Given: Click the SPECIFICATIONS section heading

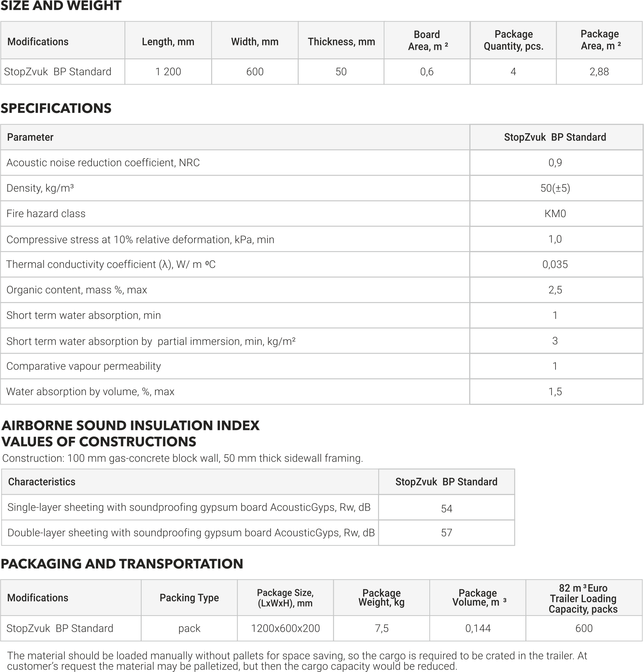Looking at the screenshot, I should pos(56,108).
